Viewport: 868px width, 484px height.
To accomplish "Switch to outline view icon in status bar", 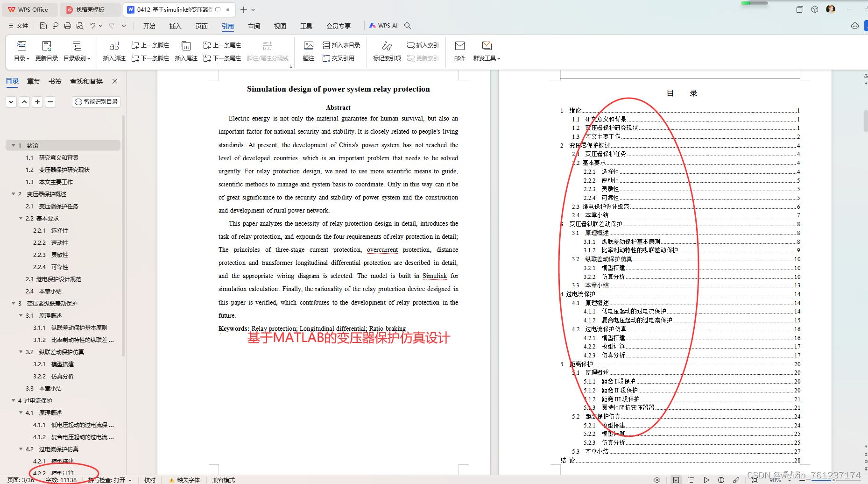I will [x=691, y=480].
